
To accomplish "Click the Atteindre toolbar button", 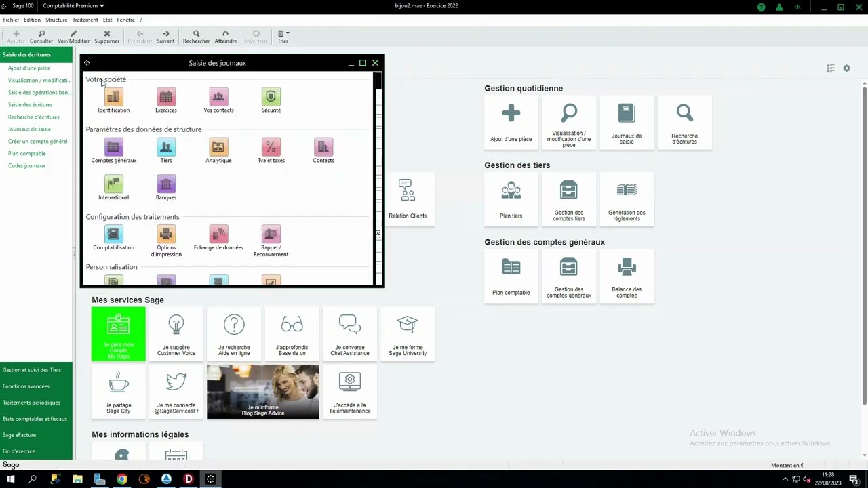I will point(225,37).
